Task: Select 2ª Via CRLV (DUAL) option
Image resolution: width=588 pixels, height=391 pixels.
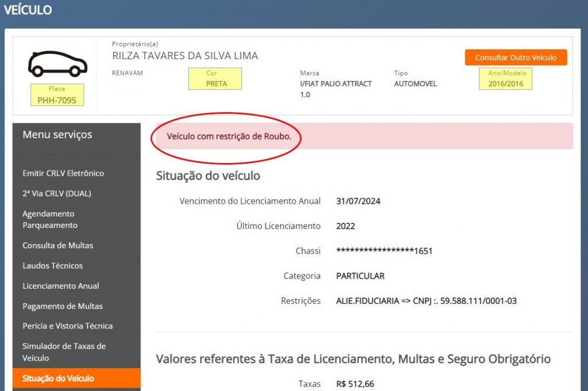Action: pyautogui.click(x=57, y=193)
